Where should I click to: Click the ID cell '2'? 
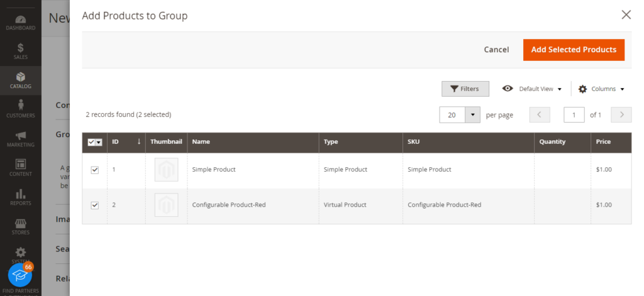click(x=114, y=205)
